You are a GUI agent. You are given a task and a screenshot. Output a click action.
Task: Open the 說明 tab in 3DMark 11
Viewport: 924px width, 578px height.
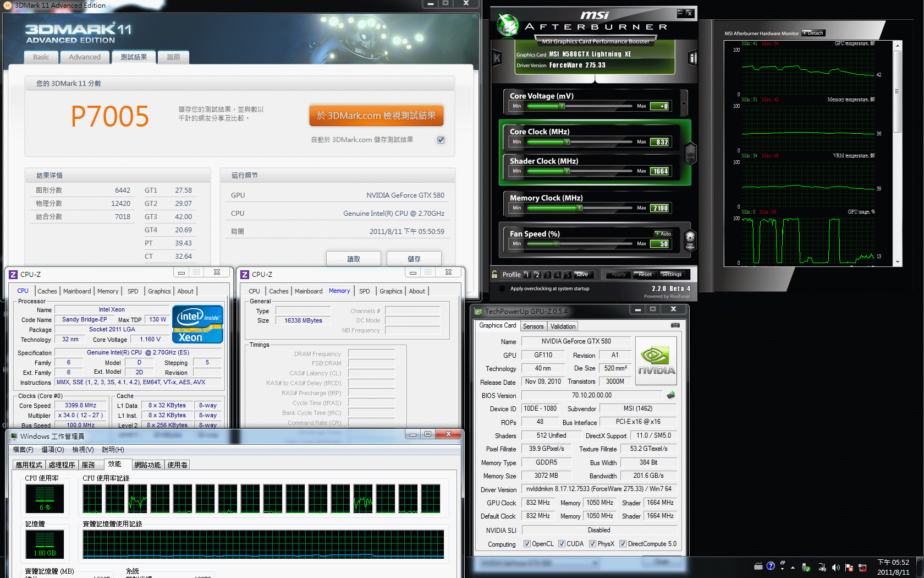(173, 57)
